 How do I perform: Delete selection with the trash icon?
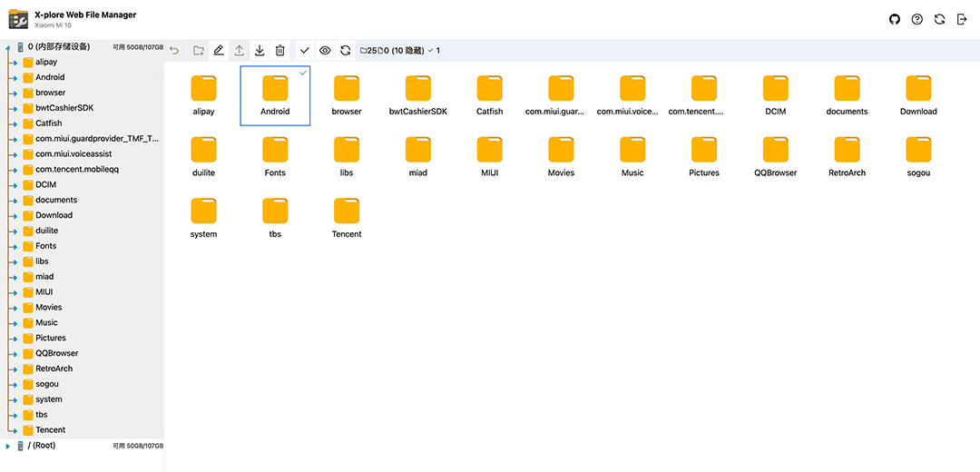point(280,51)
